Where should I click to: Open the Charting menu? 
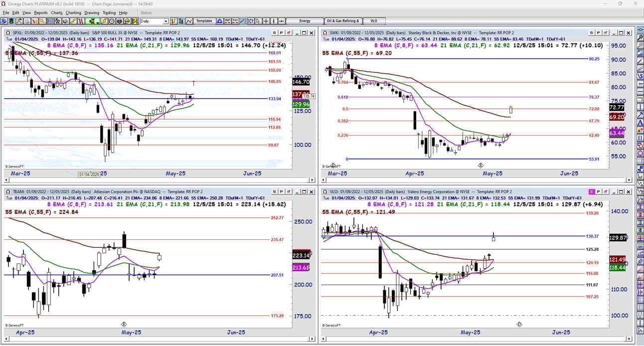pyautogui.click(x=73, y=12)
